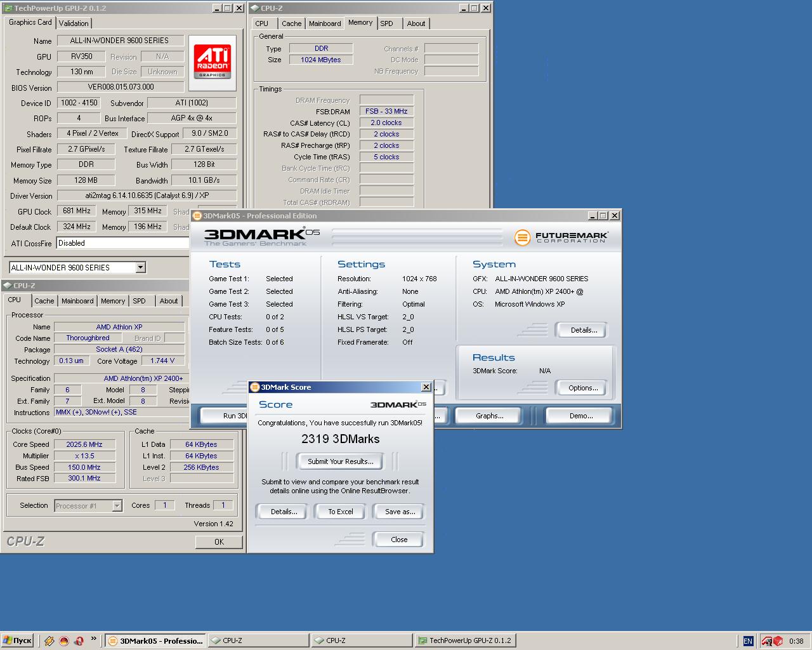Screen dimensions: 812x650
Task: Open the ALL-IN-WONDER 9600 SERIES card dropdown
Action: pos(140,268)
